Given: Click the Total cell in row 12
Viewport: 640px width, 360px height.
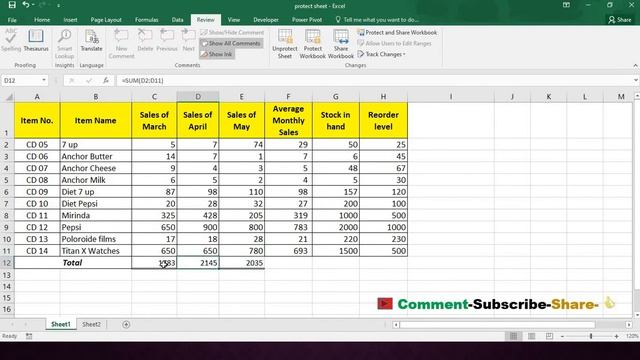Looking at the screenshot, I should tap(96, 263).
